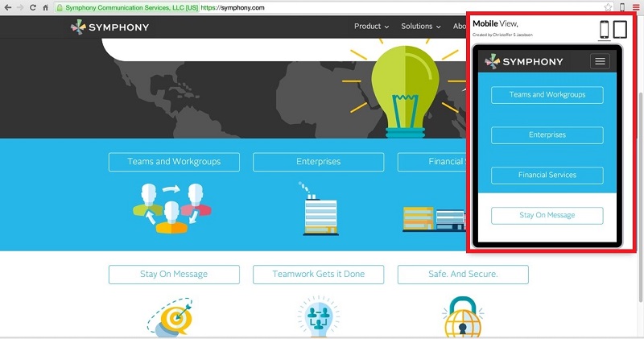This screenshot has height=339, width=644.
Task: Open the Chrome hamburger menu
Action: 636,7
